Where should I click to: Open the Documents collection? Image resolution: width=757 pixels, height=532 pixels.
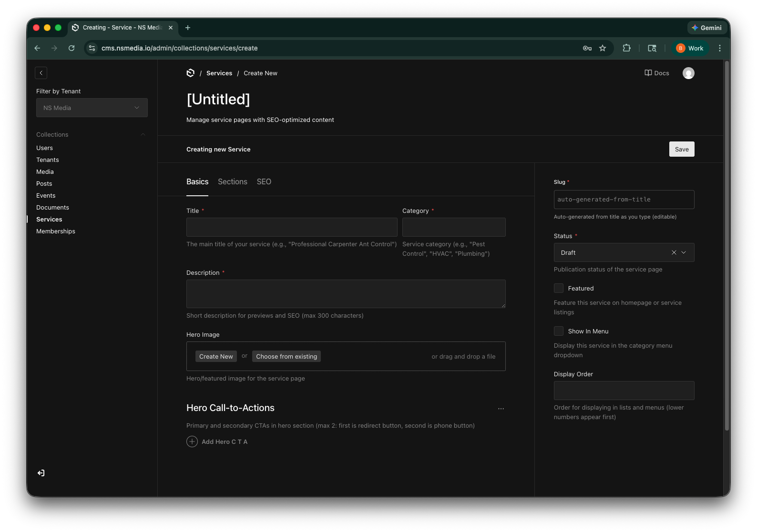[x=52, y=208]
